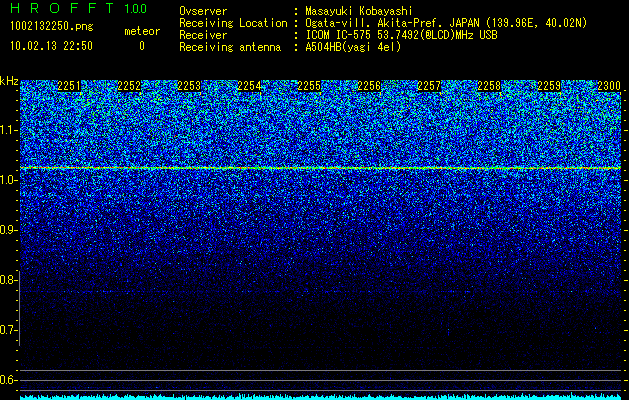
Task: Click the ICOM IC-575 53.7492 MHz USB text
Action: pyautogui.click(x=401, y=35)
